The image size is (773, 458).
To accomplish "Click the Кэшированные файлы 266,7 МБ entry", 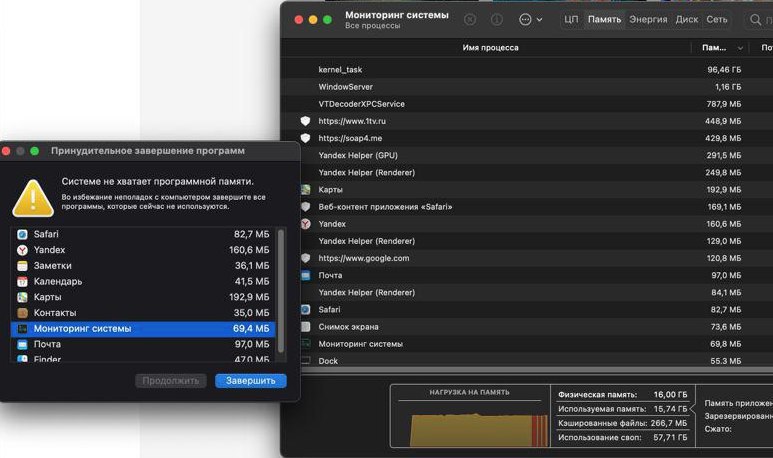I will tap(622, 423).
